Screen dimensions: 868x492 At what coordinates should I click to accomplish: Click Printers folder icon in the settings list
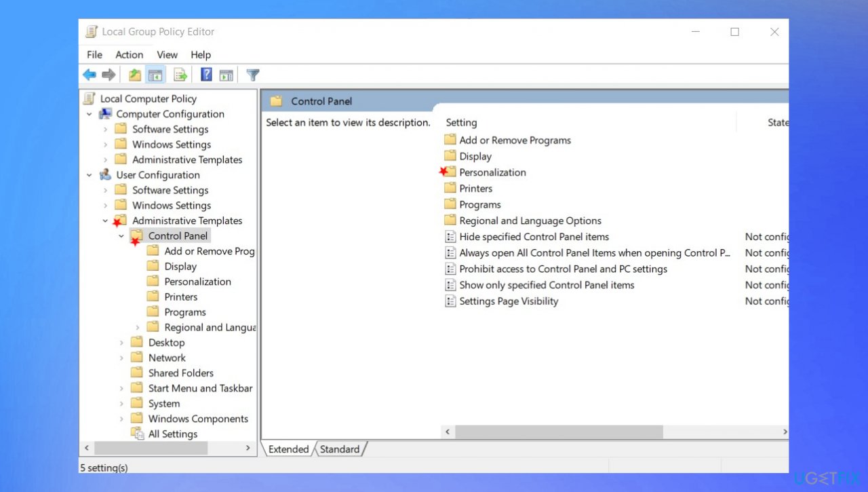click(450, 188)
